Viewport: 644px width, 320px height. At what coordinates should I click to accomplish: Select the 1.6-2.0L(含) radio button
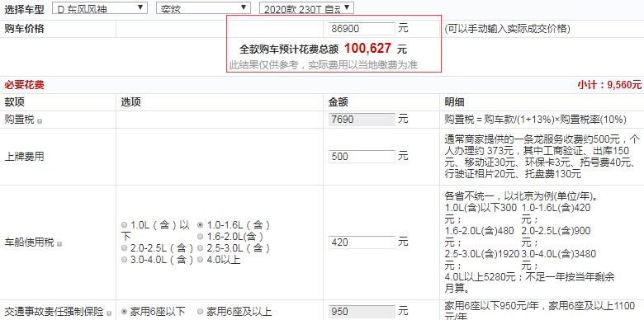(x=201, y=237)
